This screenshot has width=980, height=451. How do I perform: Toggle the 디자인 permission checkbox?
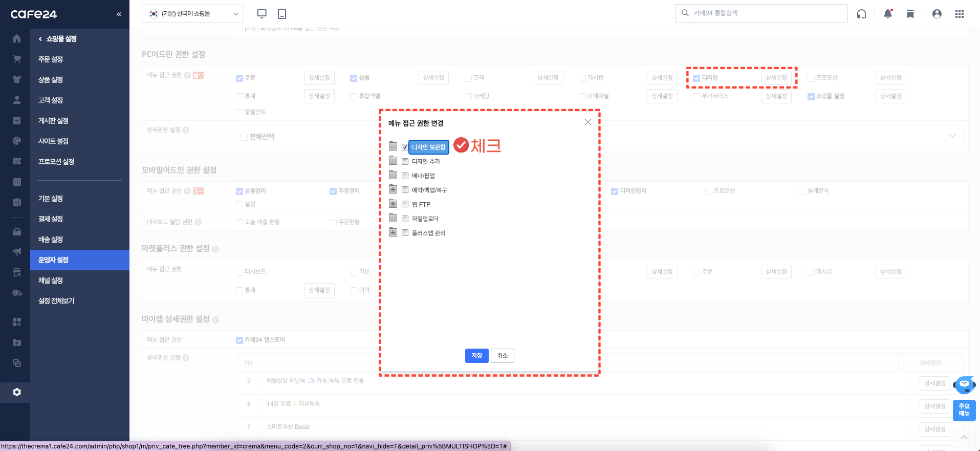[696, 78]
